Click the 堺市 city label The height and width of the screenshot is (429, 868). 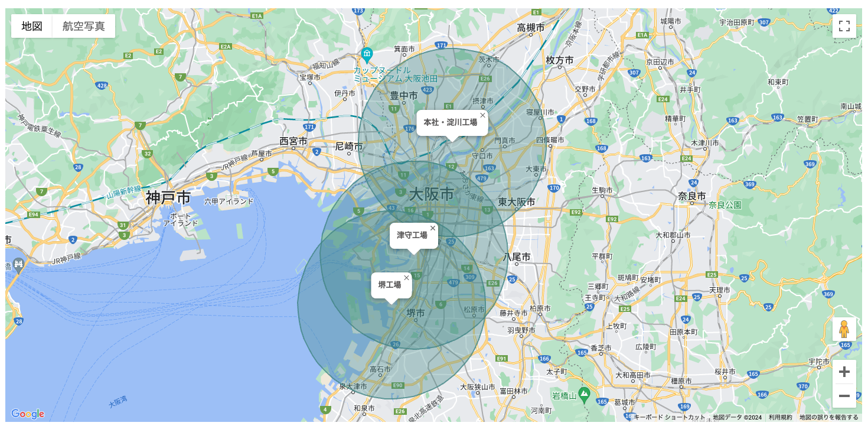tap(416, 313)
